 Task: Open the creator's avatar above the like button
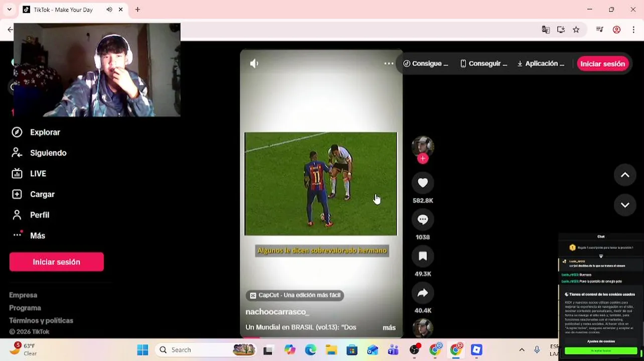[x=423, y=146]
